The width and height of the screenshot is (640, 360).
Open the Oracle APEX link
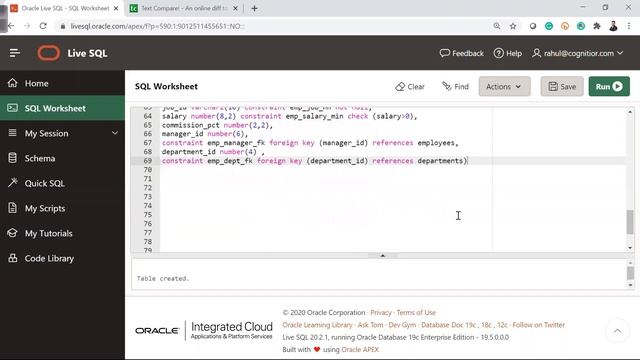point(360,350)
